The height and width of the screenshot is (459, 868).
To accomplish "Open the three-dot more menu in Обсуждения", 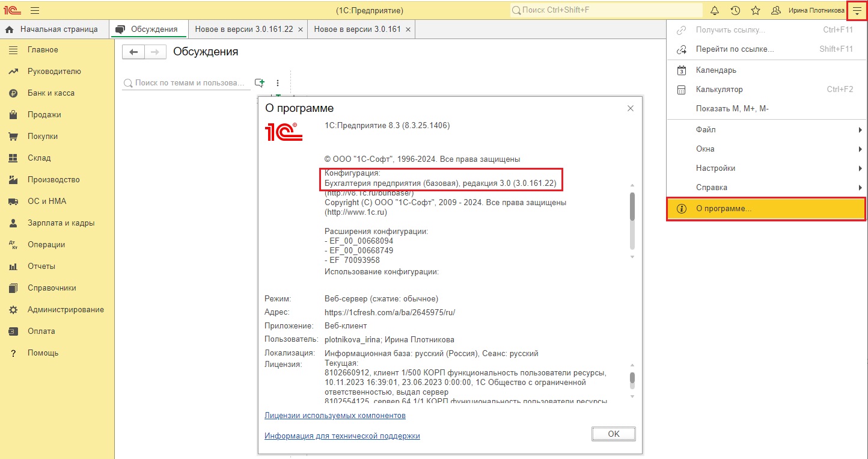I will pos(278,83).
